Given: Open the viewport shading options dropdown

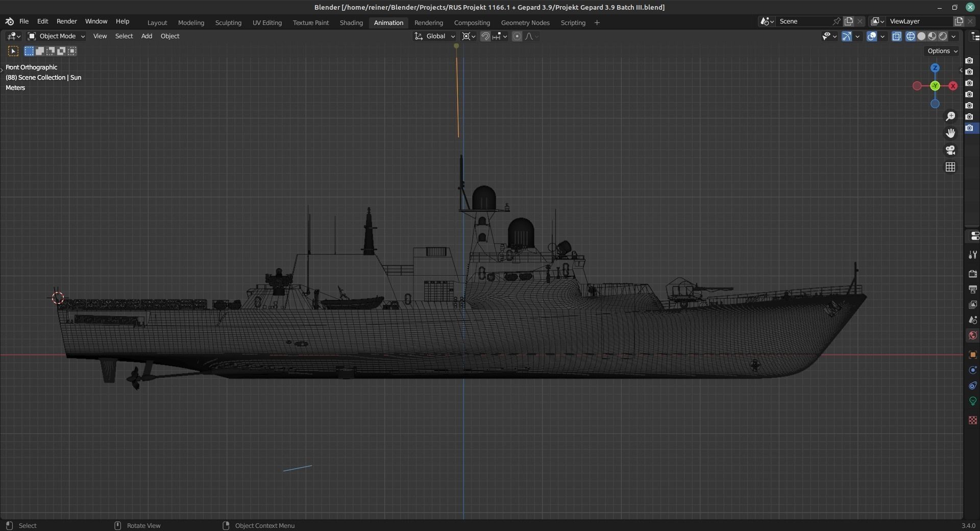Looking at the screenshot, I should (953, 36).
